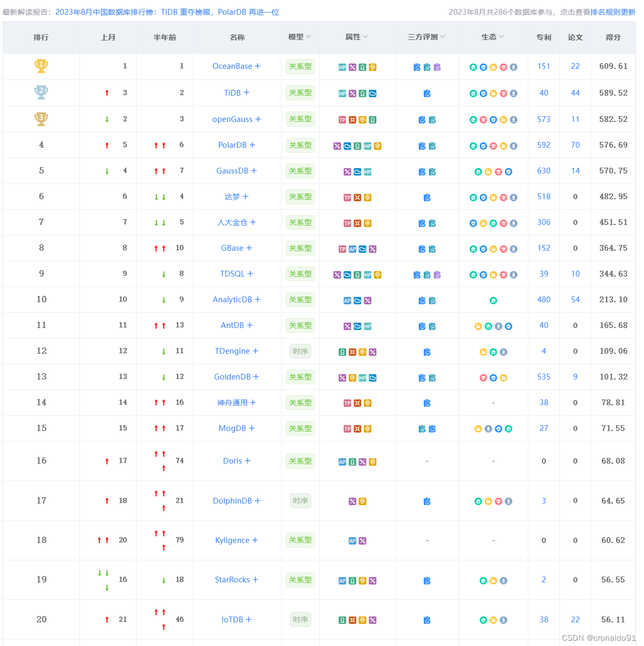Click the 关系型 model tag in AntDB row

coord(300,325)
